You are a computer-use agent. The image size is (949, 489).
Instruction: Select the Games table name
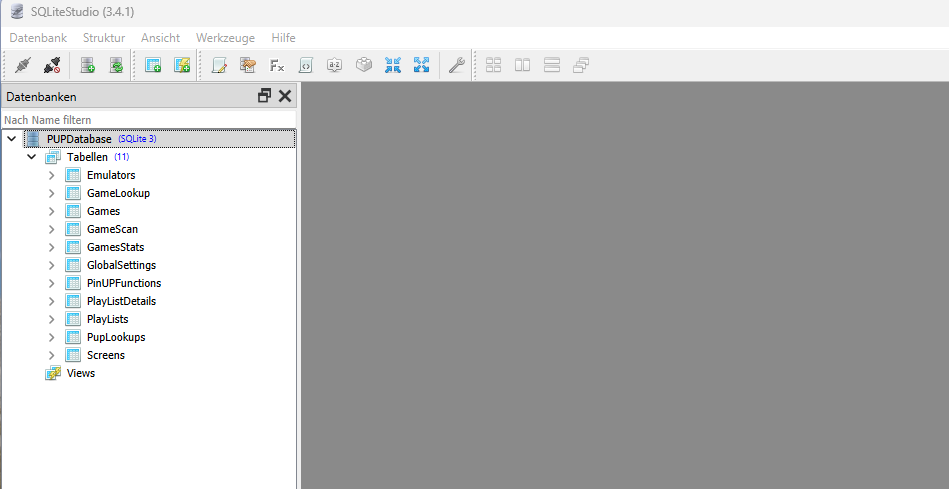point(103,211)
